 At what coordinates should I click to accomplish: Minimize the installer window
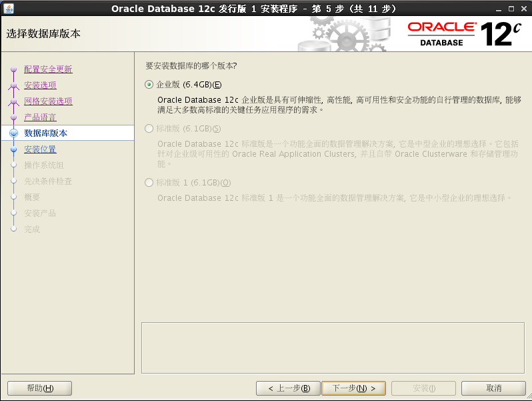pyautogui.click(x=499, y=9)
